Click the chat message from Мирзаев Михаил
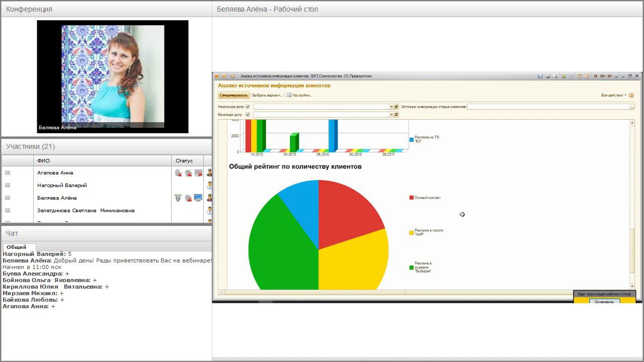The width and height of the screenshot is (644, 362). (33, 293)
